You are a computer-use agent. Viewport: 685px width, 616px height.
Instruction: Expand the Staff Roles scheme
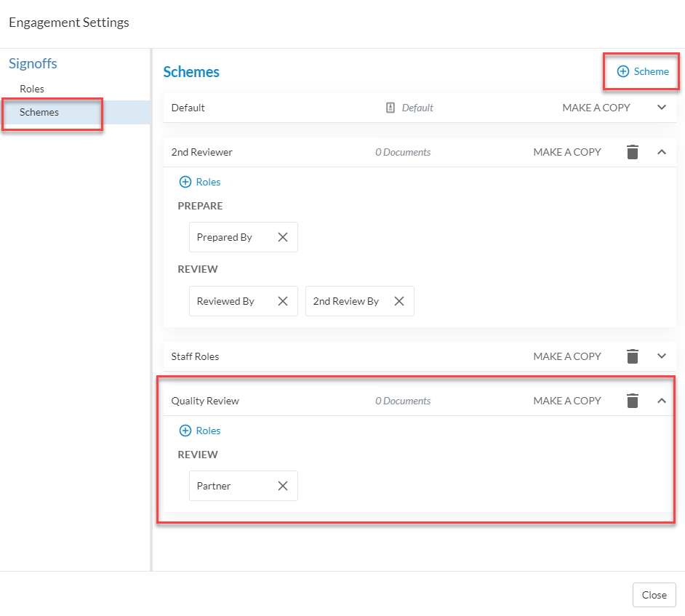tap(662, 356)
